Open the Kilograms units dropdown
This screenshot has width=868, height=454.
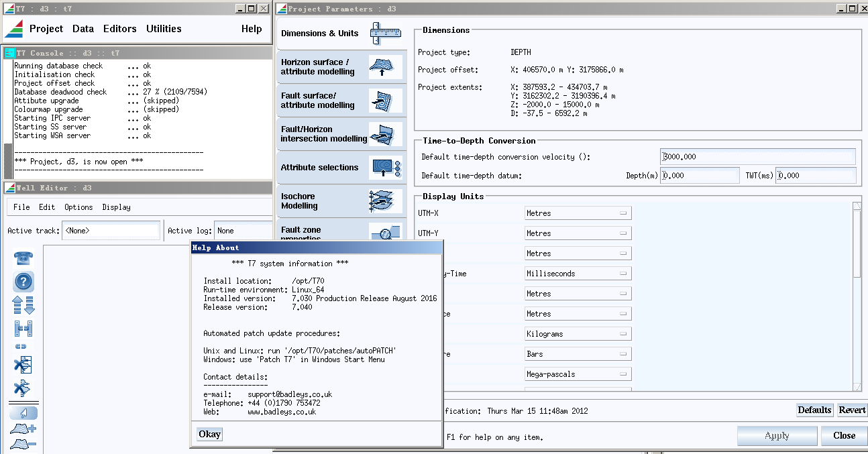click(578, 334)
